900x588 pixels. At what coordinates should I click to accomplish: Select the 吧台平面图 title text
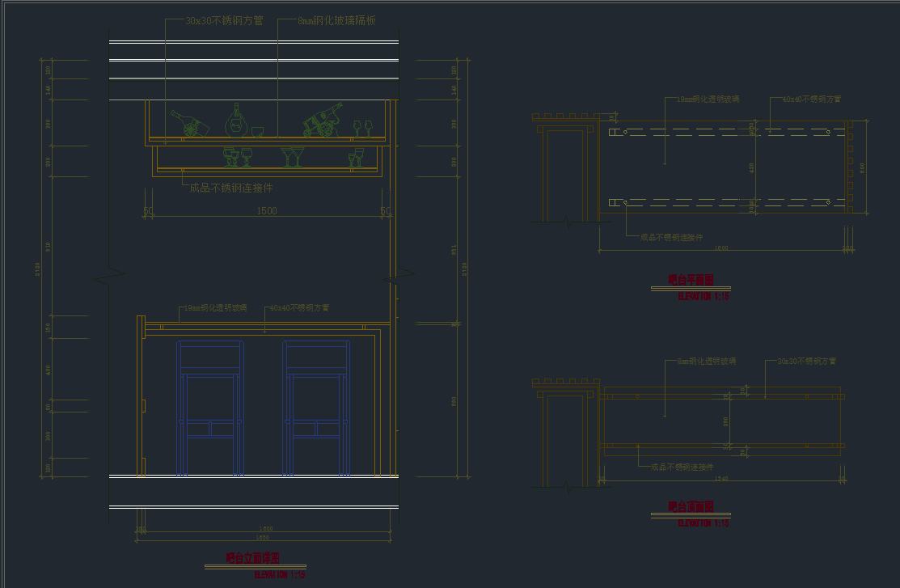point(691,280)
